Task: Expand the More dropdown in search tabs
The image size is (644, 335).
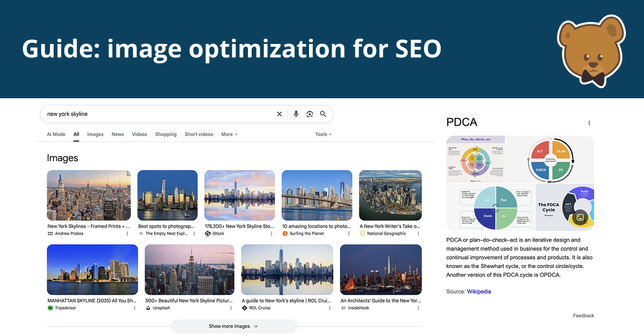Action: coord(229,134)
